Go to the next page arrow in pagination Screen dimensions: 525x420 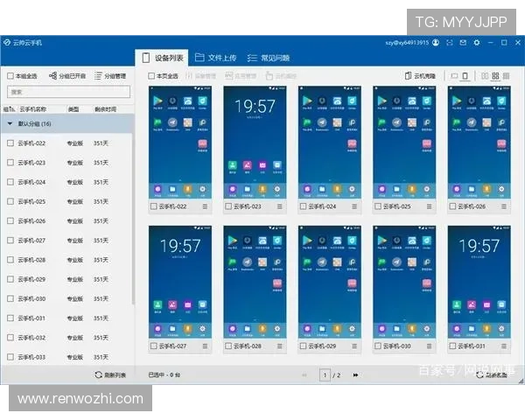click(355, 374)
